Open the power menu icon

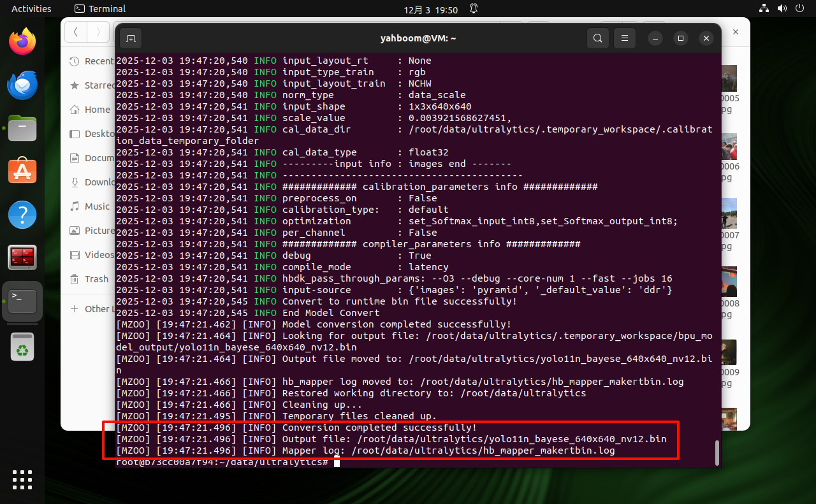point(800,9)
